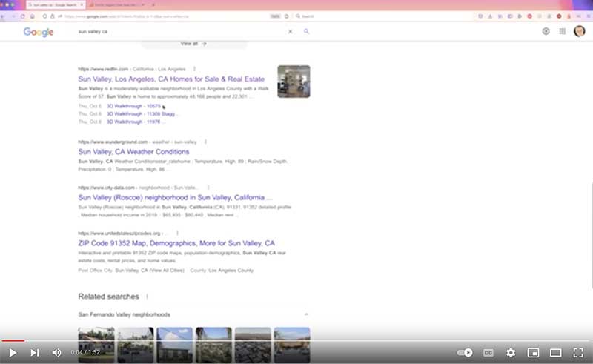Click the 'Related searches' heading

tap(108, 297)
